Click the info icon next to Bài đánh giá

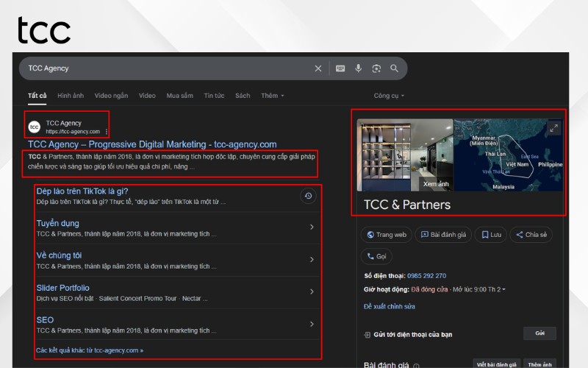[x=416, y=365]
